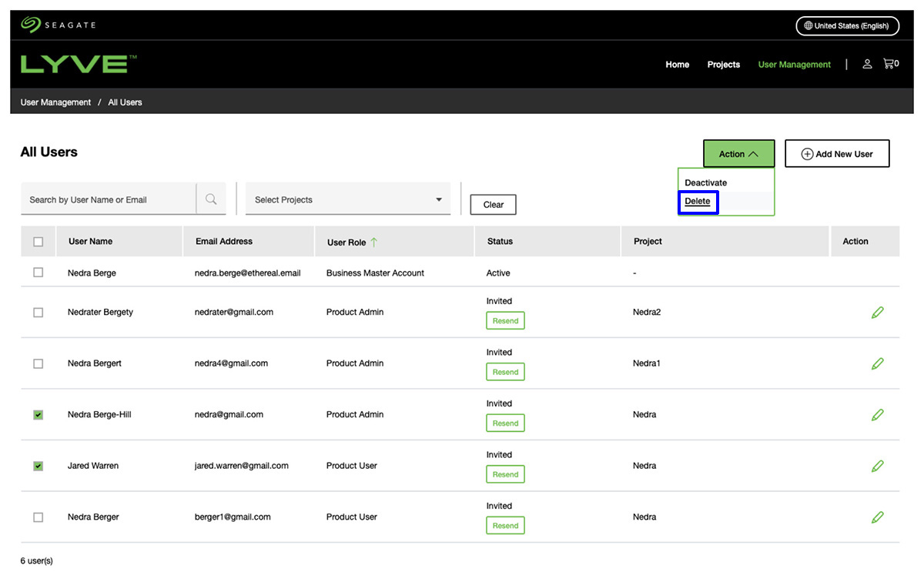The width and height of the screenshot is (924, 582).
Task: Edit Nedrater Bergety with pencil icon
Action: click(877, 313)
